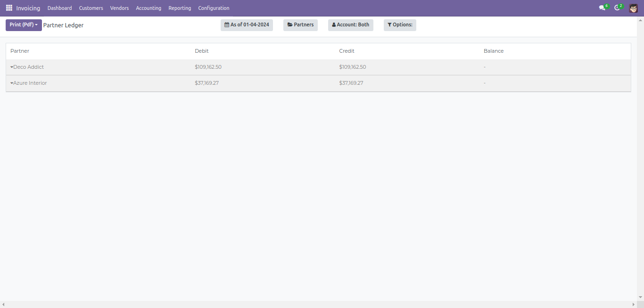Open the Options filter dropdown
Viewport: 644px width, 308px height.
point(400,25)
